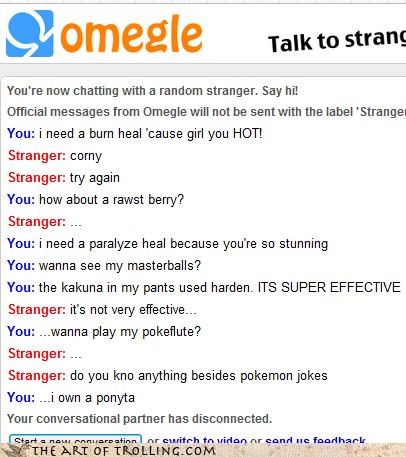
Task: Click the blue Omegle logo icon
Action: coord(30,34)
